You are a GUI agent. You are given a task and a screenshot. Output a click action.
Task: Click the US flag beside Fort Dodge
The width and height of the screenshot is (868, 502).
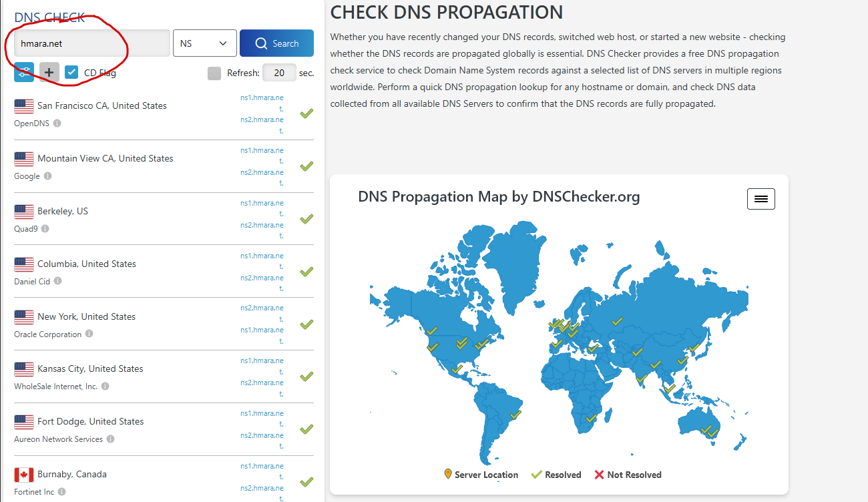pos(24,422)
